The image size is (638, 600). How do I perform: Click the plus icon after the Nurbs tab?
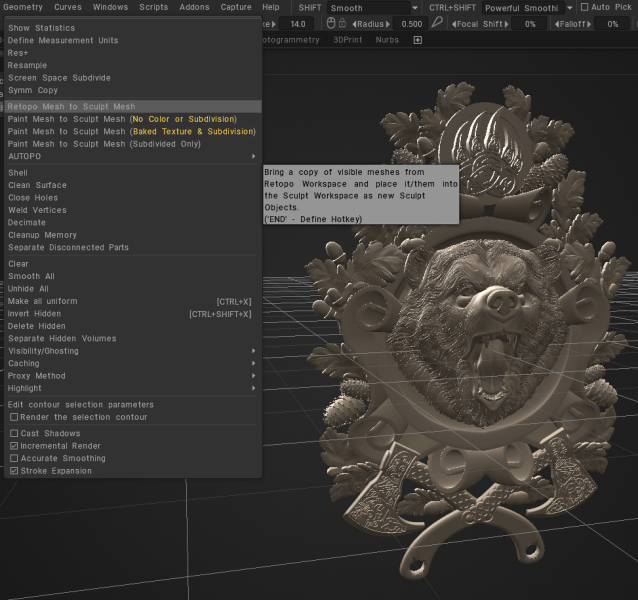417,40
